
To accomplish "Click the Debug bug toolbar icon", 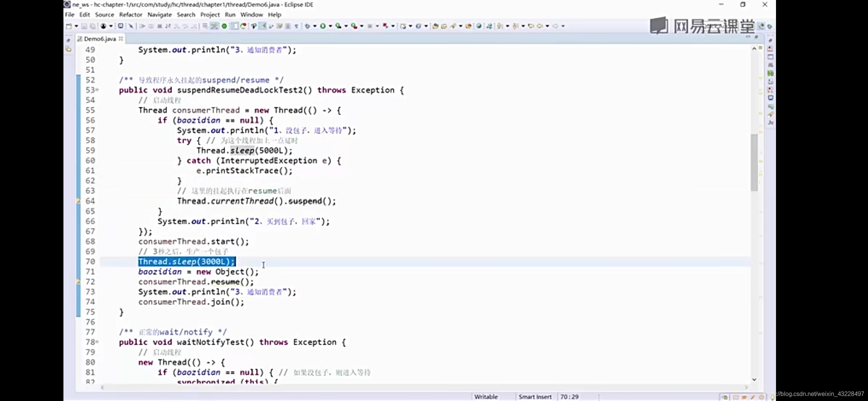I will 308,26.
